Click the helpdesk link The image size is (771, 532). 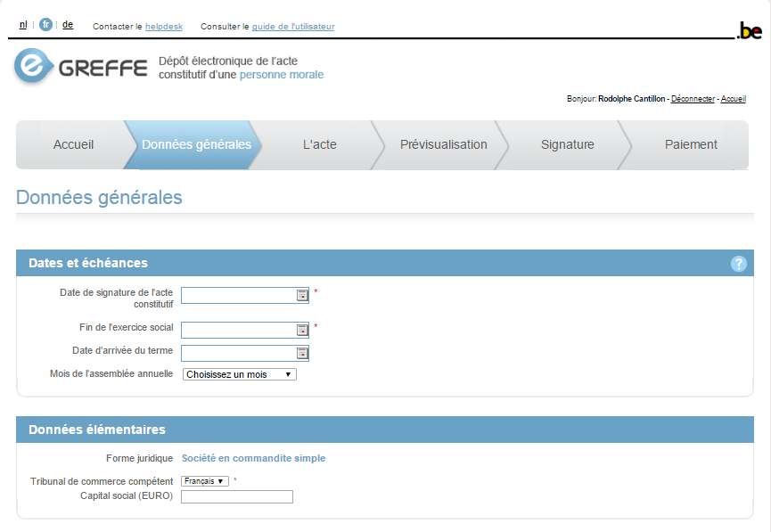(x=164, y=27)
